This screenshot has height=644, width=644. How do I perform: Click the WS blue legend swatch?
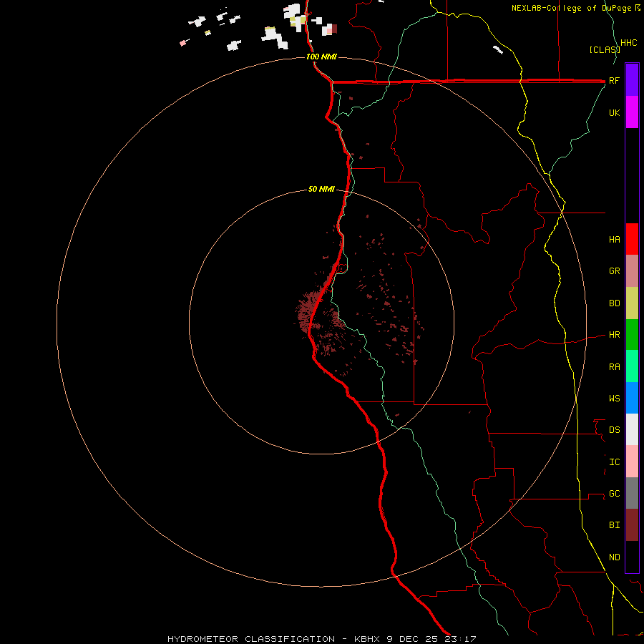632,398
